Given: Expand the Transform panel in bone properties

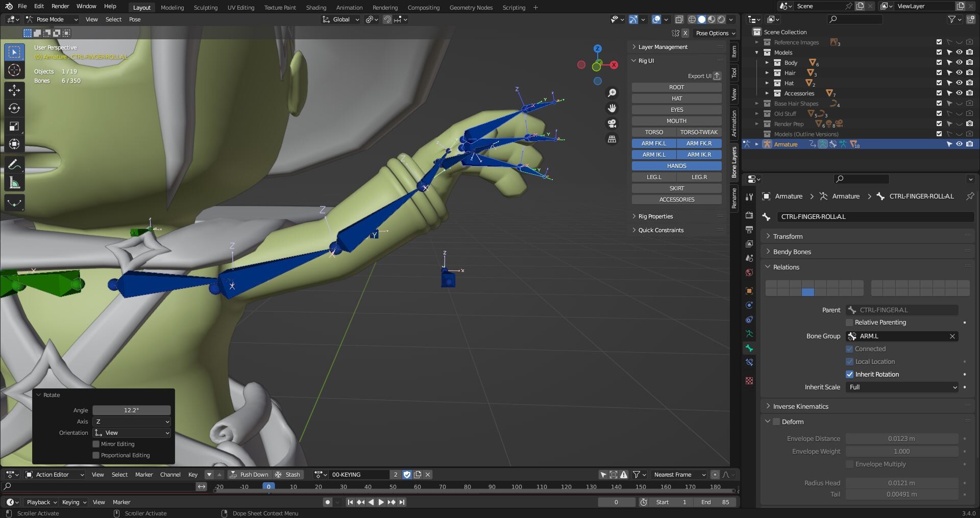Looking at the screenshot, I should tap(788, 236).
